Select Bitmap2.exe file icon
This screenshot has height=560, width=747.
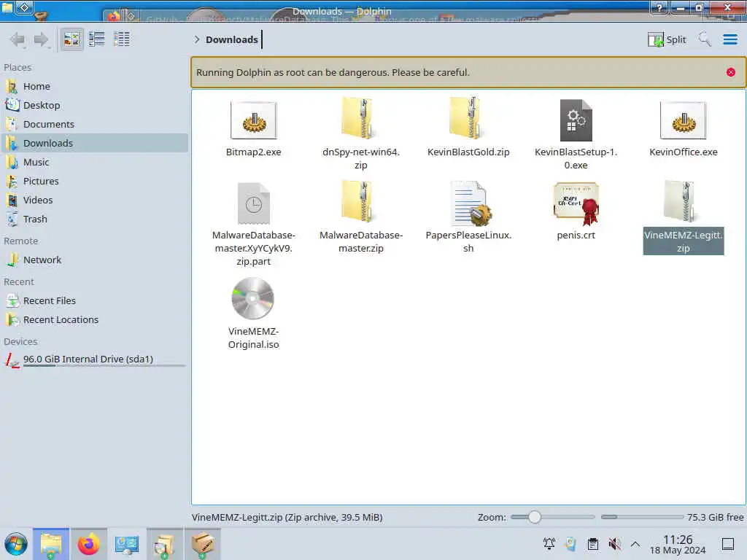point(253,120)
